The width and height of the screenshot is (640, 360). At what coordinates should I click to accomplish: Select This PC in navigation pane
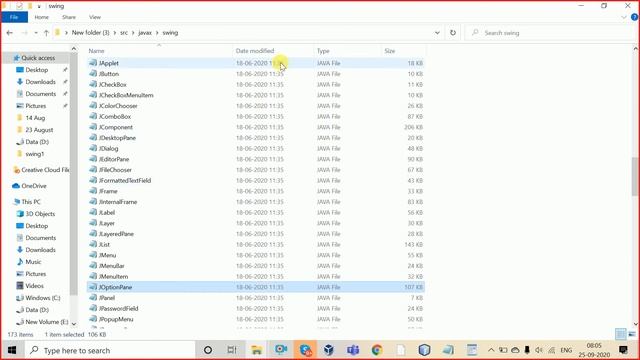click(31, 202)
